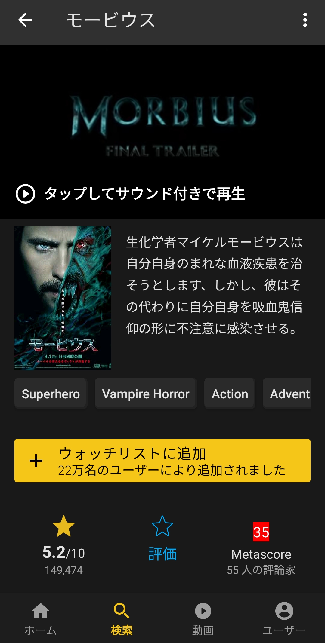This screenshot has height=644, width=325.
Task: Tap the back arrow icon
Action: coord(25,20)
